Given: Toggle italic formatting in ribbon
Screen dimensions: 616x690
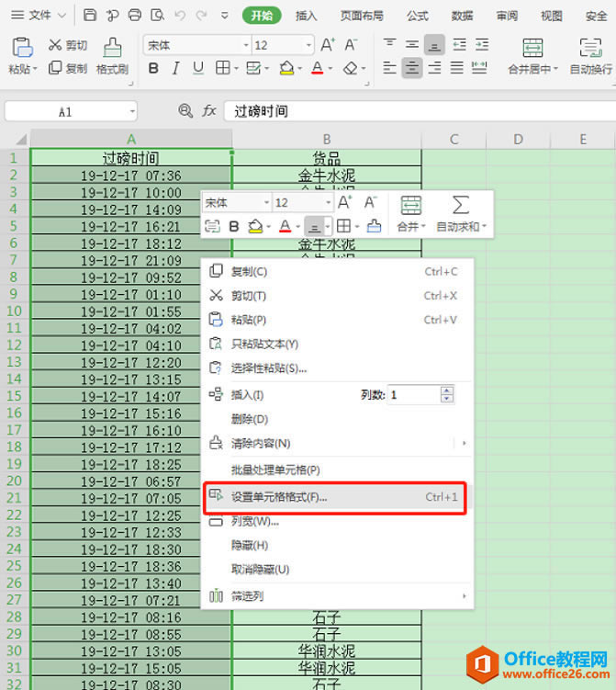Looking at the screenshot, I should (x=175, y=68).
